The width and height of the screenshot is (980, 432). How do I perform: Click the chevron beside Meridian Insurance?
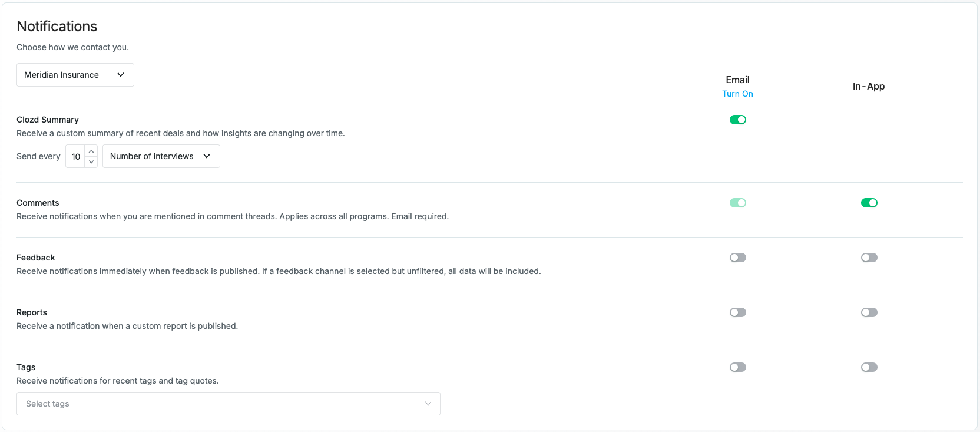click(x=121, y=75)
